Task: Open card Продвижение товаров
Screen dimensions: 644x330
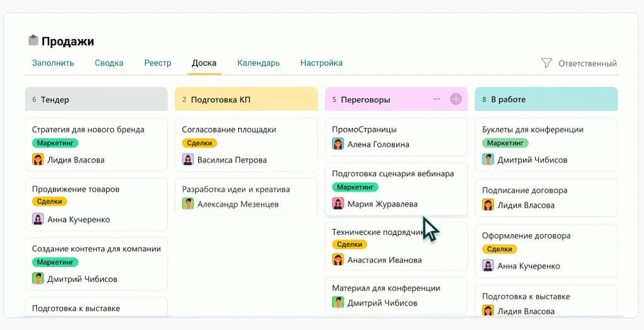Action: [96, 204]
